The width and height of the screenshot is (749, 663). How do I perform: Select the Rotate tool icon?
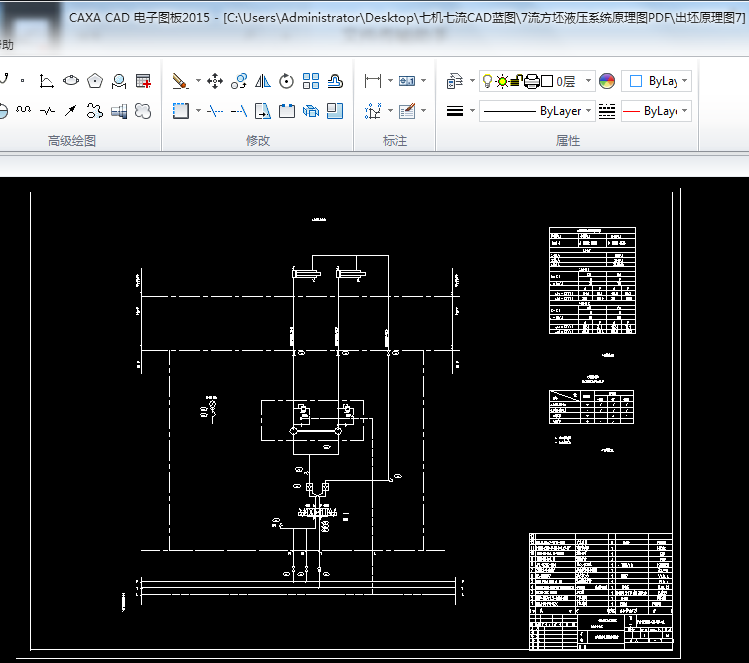(x=287, y=81)
